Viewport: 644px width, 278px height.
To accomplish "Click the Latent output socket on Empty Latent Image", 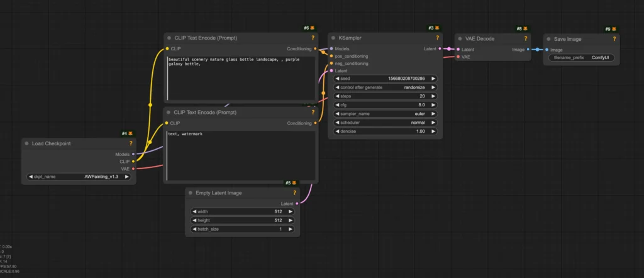I will tap(297, 203).
